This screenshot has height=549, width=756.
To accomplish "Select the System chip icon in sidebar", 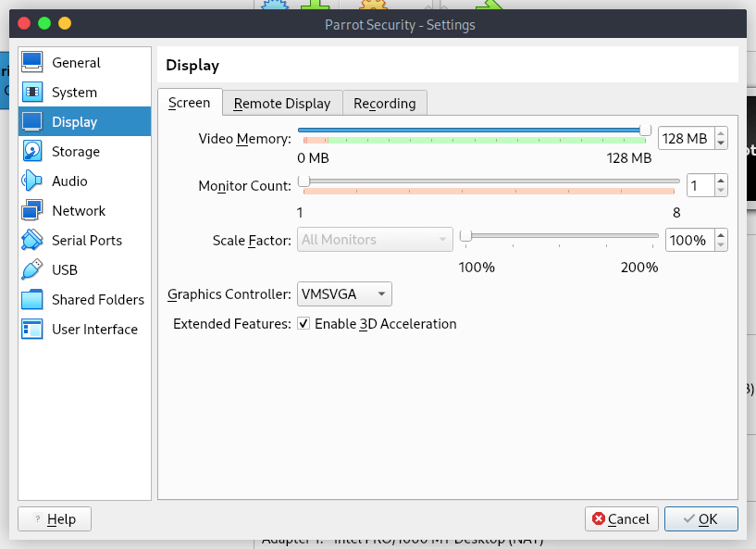I will (x=32, y=93).
